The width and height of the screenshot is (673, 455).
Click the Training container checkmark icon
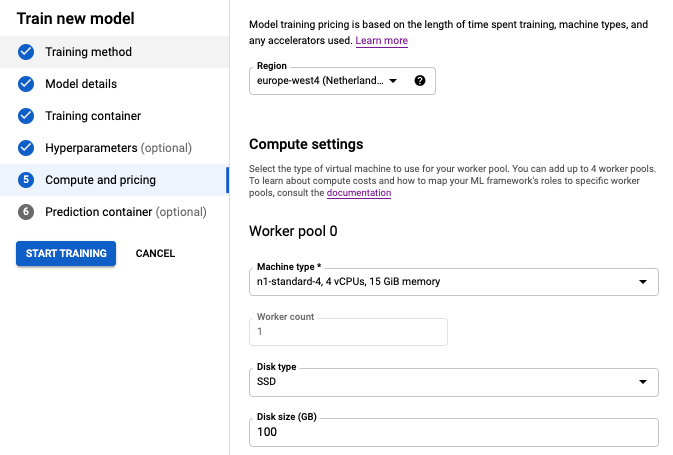tap(26, 116)
